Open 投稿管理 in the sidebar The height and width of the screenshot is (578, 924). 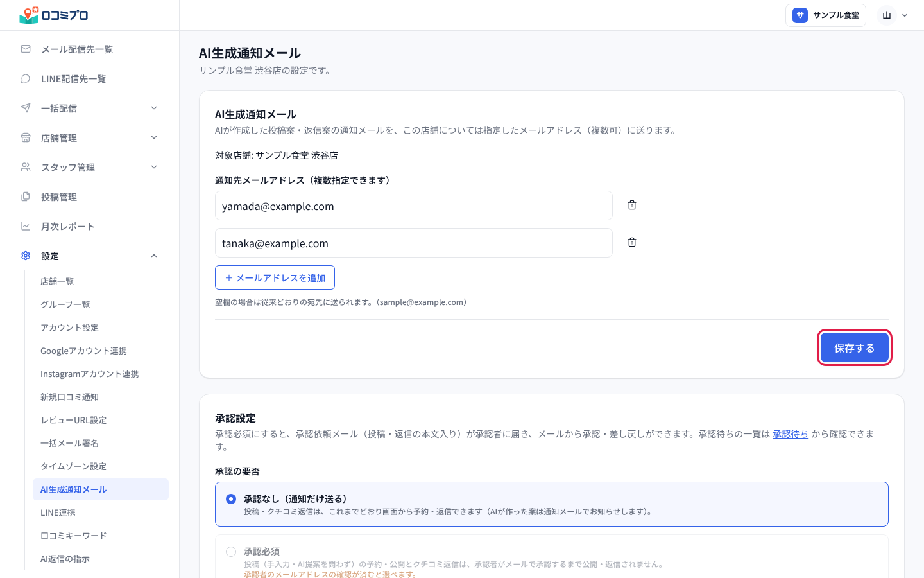(x=90, y=197)
